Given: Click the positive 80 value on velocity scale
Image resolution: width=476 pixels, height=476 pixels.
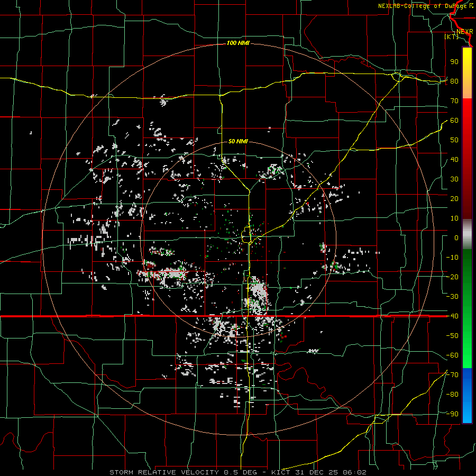Looking at the screenshot, I should coord(454,81).
